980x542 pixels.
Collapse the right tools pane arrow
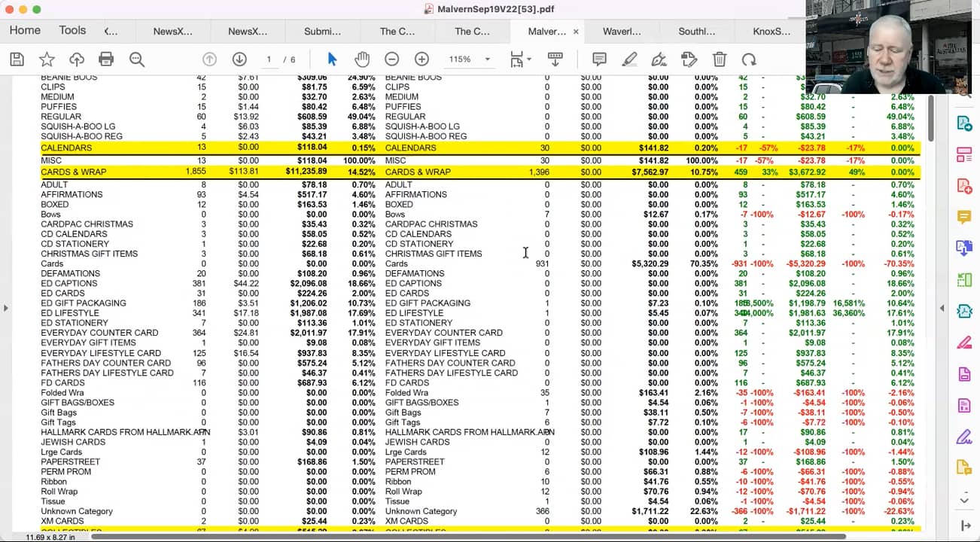(x=942, y=308)
